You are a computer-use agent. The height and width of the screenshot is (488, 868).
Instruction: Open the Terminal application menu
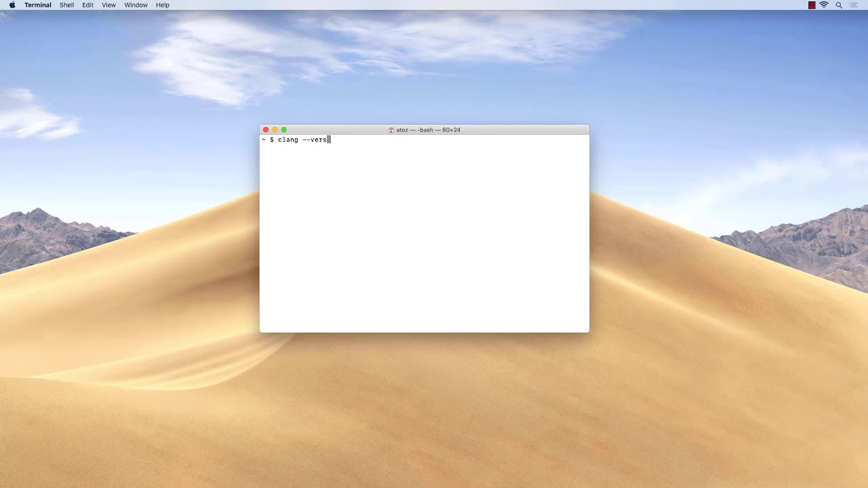(x=38, y=5)
